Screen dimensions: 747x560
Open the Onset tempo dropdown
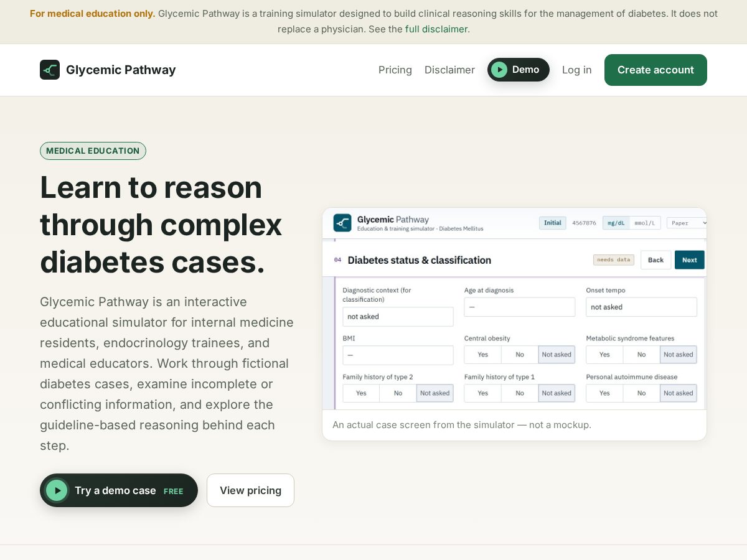pos(641,307)
